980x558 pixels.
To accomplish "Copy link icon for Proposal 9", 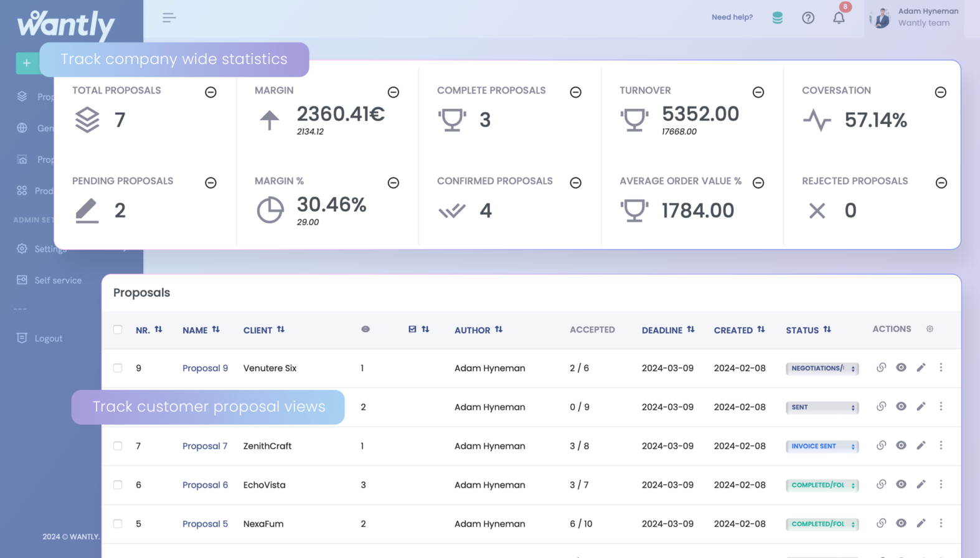I will pos(881,367).
